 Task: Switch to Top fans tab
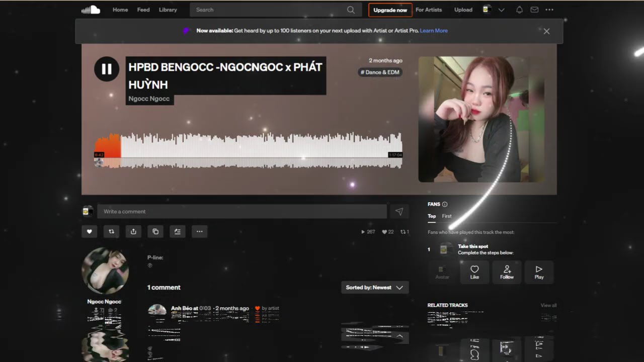coord(432,216)
